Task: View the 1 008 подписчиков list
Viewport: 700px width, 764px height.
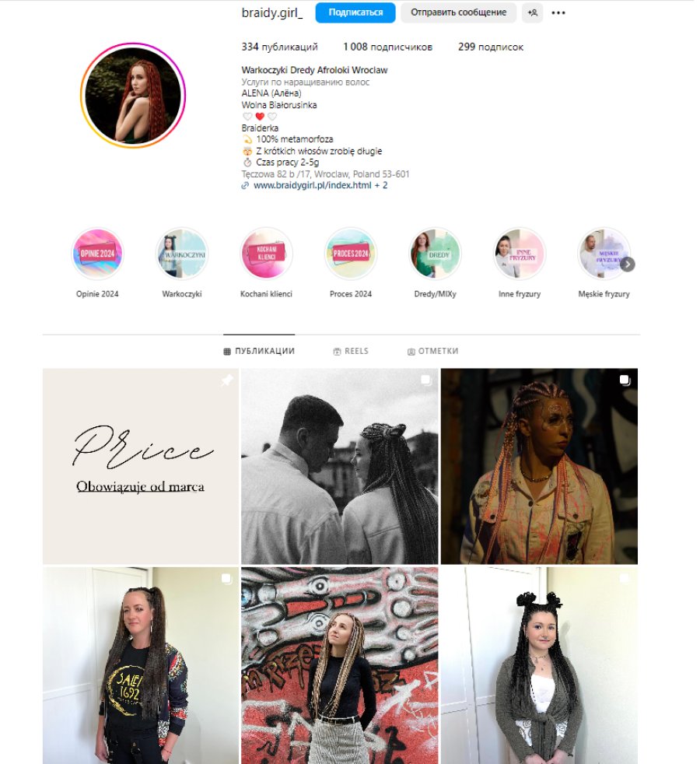Action: click(x=388, y=47)
